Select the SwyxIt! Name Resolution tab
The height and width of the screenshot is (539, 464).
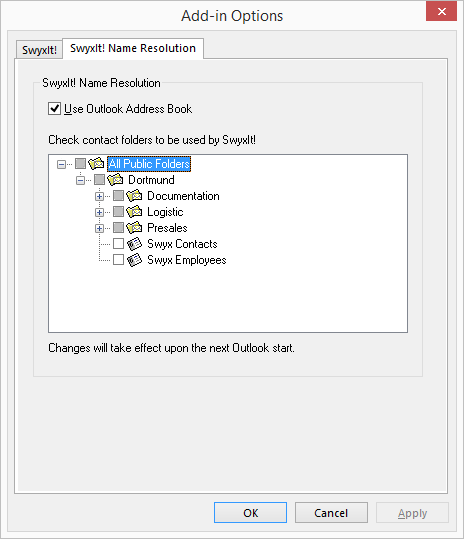coord(133,48)
